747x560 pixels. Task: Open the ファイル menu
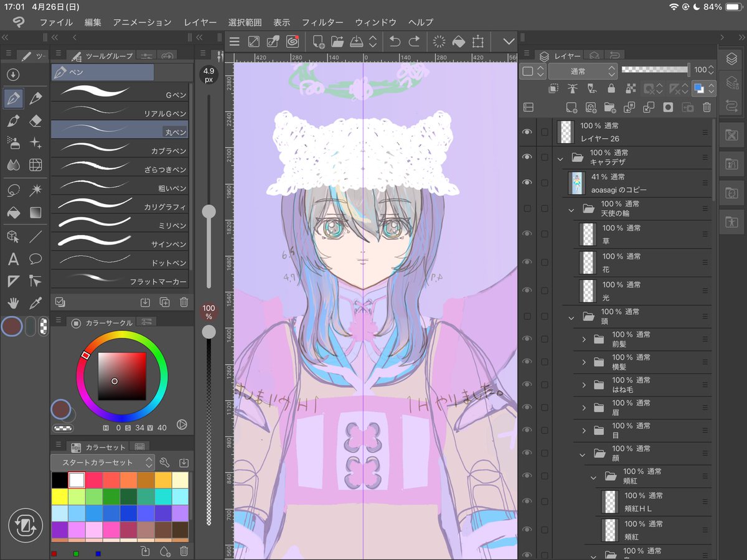click(x=56, y=22)
